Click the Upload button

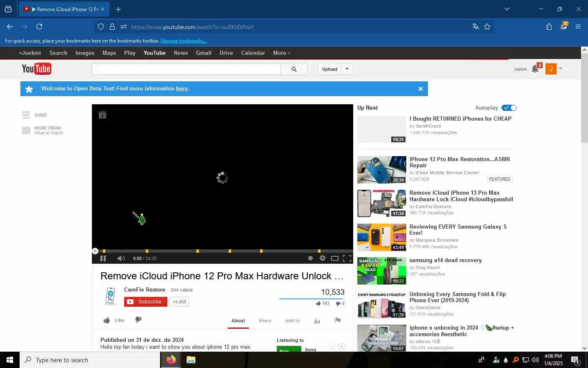click(x=330, y=69)
